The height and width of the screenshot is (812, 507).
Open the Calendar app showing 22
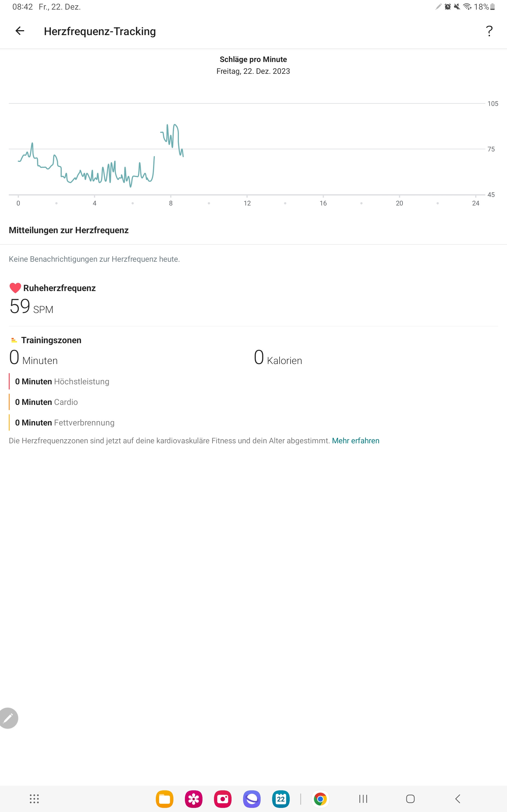281,799
